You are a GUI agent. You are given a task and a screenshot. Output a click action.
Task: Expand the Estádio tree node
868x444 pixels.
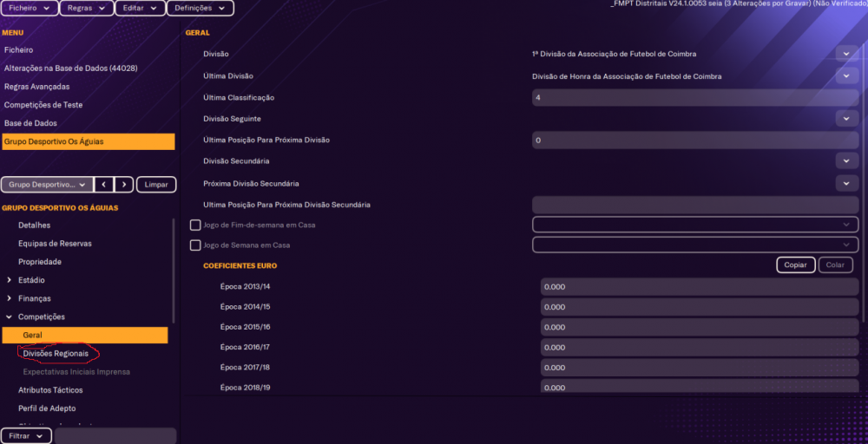(x=9, y=280)
